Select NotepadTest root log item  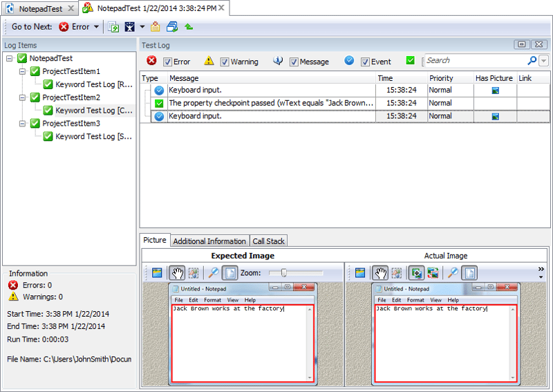click(x=50, y=59)
